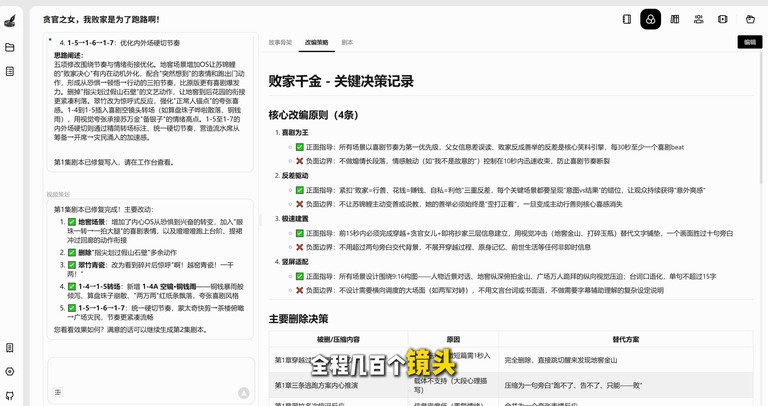Click the heading 核心改编原则（4条）
The image size is (768, 406).
[313, 115]
